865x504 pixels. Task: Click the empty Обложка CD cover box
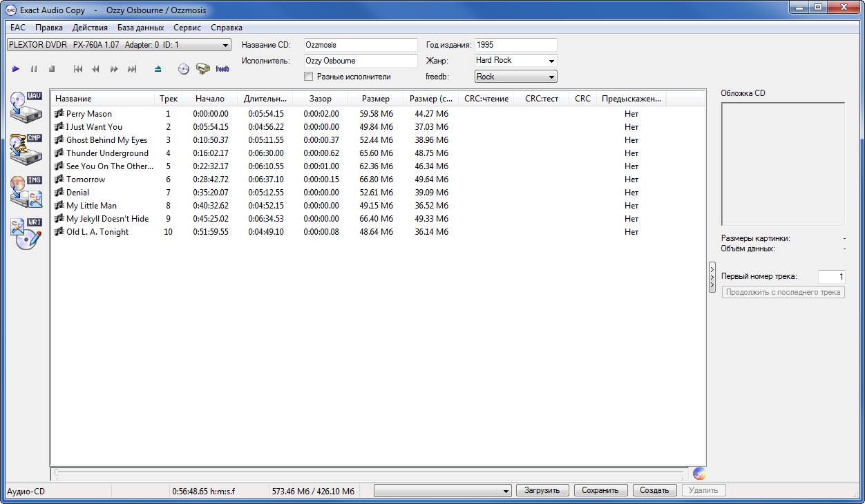[783, 164]
